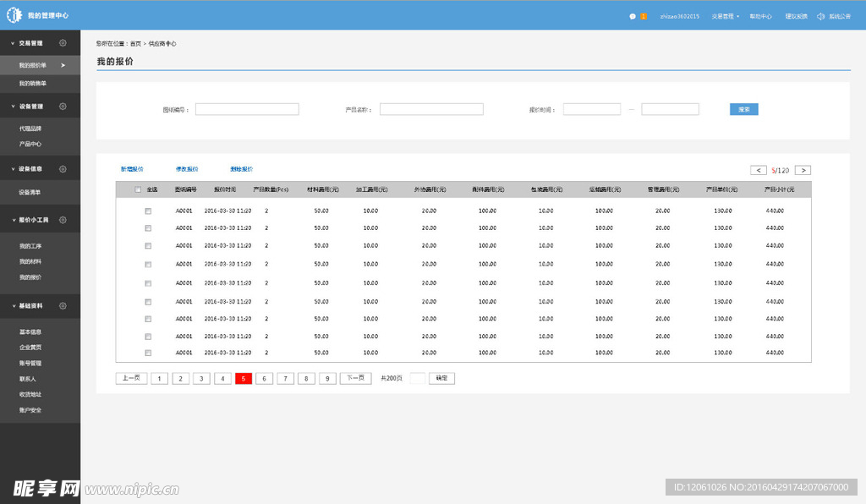This screenshot has width=866, height=504.
Task: Click the speaker icon for 系统公告
Action: [x=820, y=16]
